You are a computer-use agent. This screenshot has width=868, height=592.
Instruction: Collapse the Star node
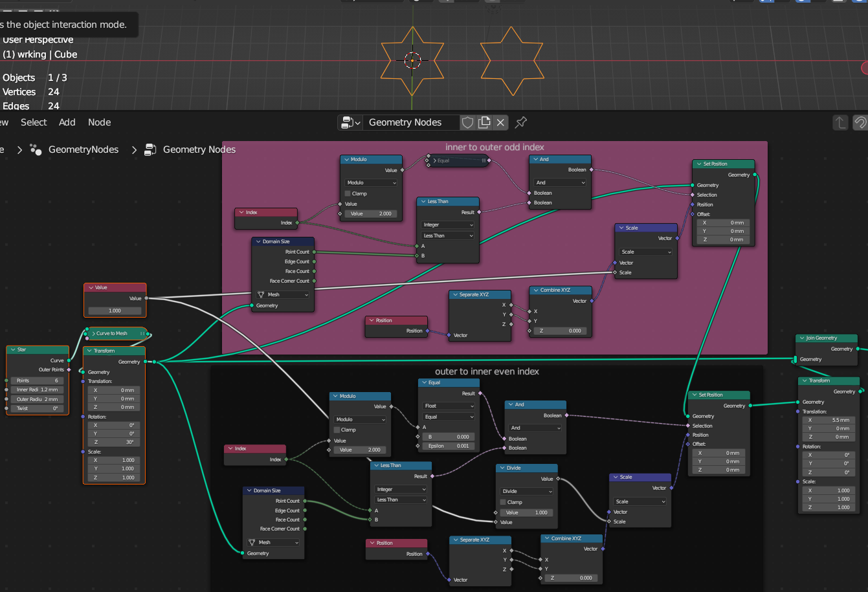pos(14,350)
